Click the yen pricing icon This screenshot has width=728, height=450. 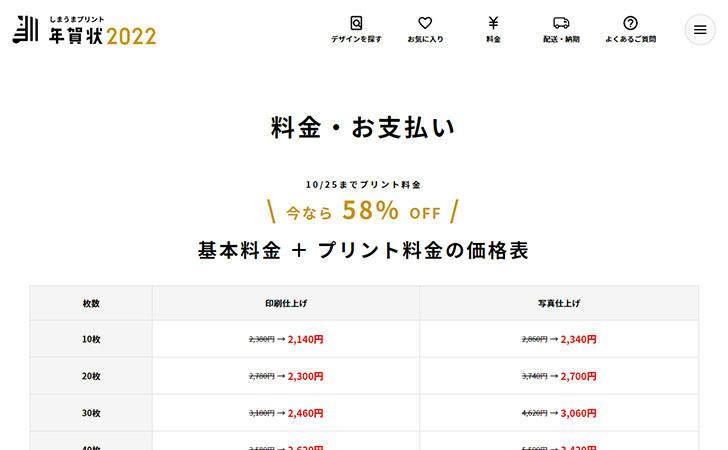coord(493,23)
